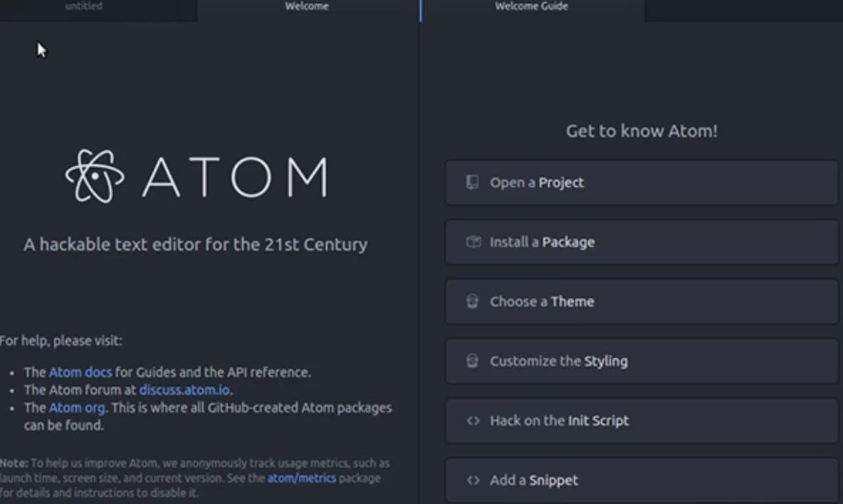The image size is (843, 504).
Task: Click the code icon beside Hack on the Init Script
Action: tap(473, 421)
